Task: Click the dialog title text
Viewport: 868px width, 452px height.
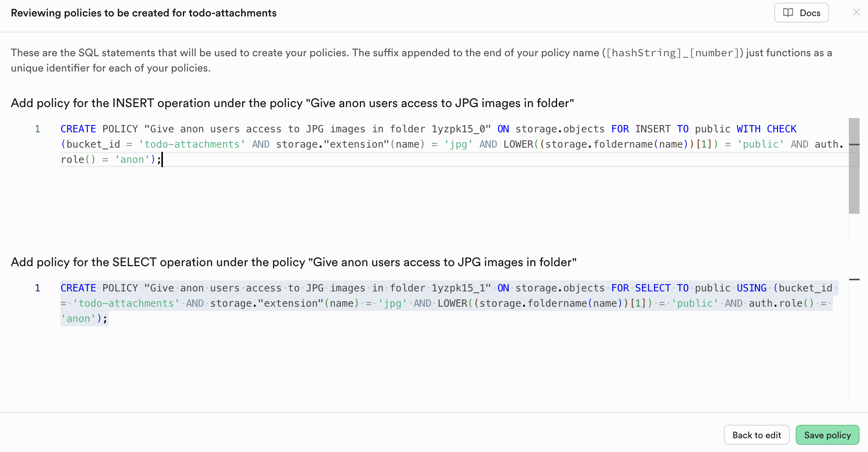Action: (x=143, y=13)
